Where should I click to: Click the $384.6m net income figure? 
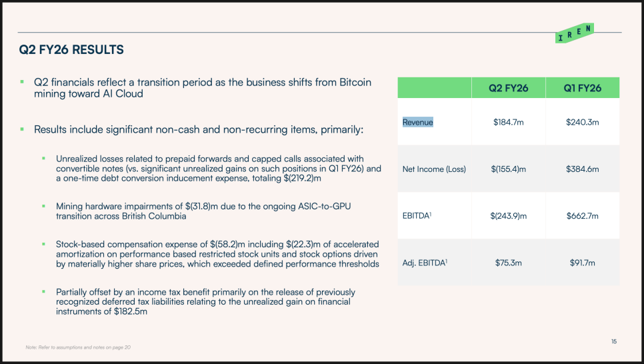click(583, 169)
